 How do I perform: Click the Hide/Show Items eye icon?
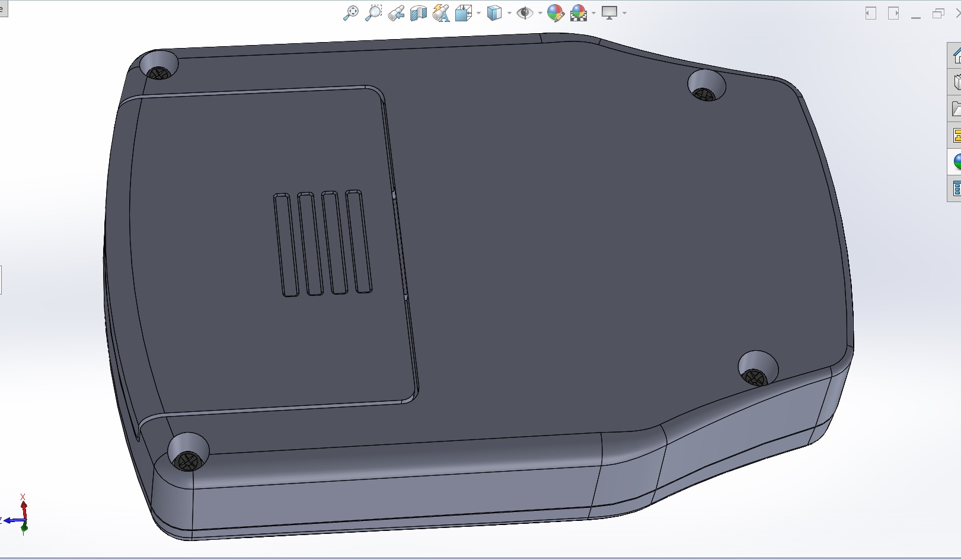point(525,13)
